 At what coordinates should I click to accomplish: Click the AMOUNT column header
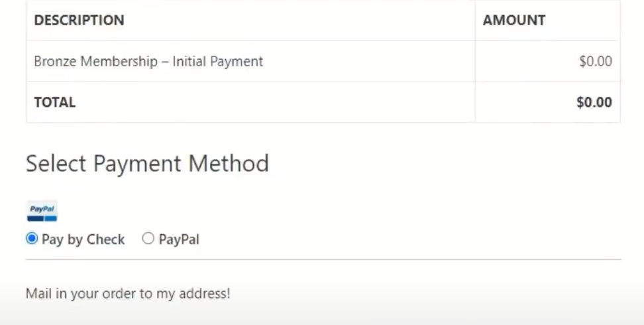pyautogui.click(x=513, y=20)
